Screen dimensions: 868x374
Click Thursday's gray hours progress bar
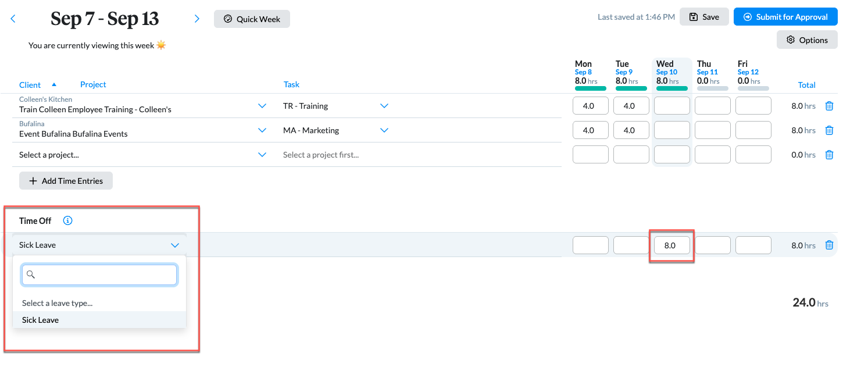tap(713, 88)
